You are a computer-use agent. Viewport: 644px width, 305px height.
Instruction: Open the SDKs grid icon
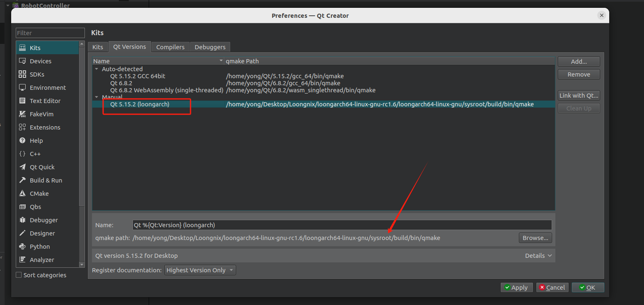click(22, 74)
